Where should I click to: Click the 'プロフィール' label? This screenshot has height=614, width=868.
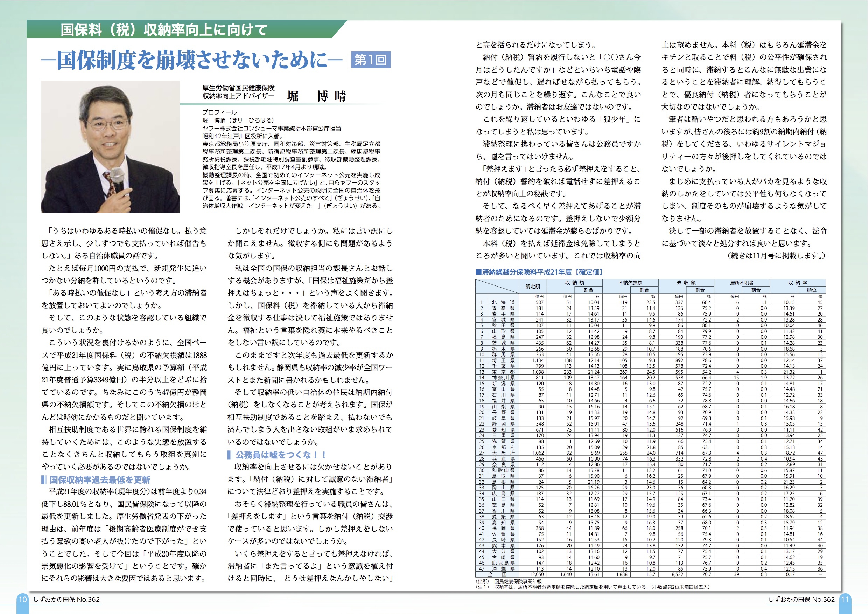220,112
